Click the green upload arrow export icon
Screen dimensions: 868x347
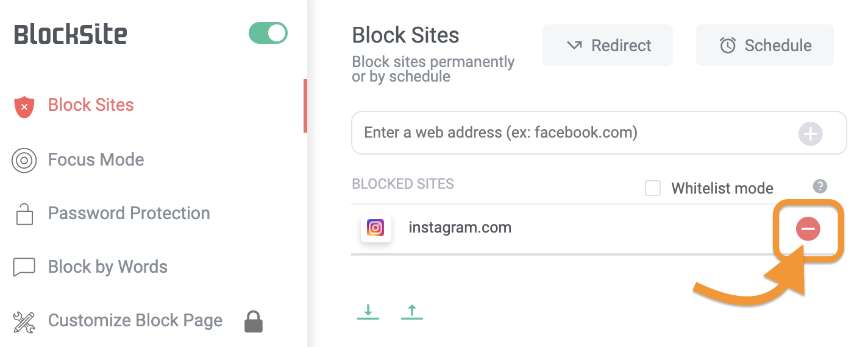pos(412,312)
